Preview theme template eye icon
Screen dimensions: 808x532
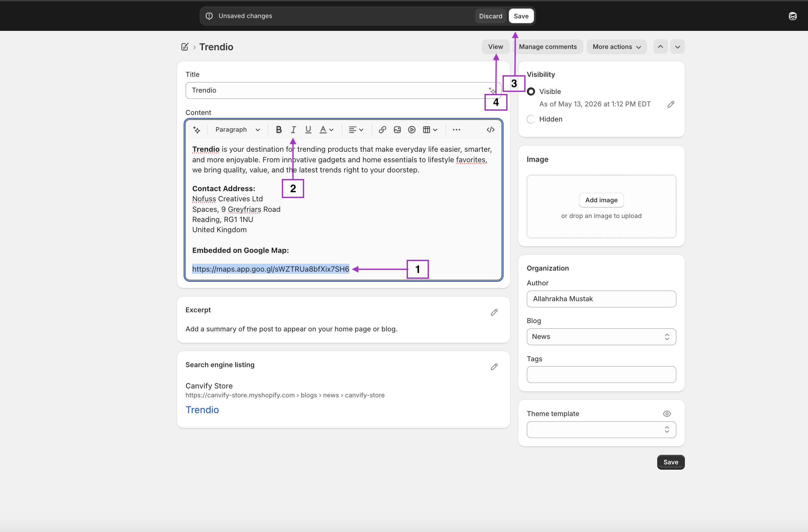(x=667, y=414)
